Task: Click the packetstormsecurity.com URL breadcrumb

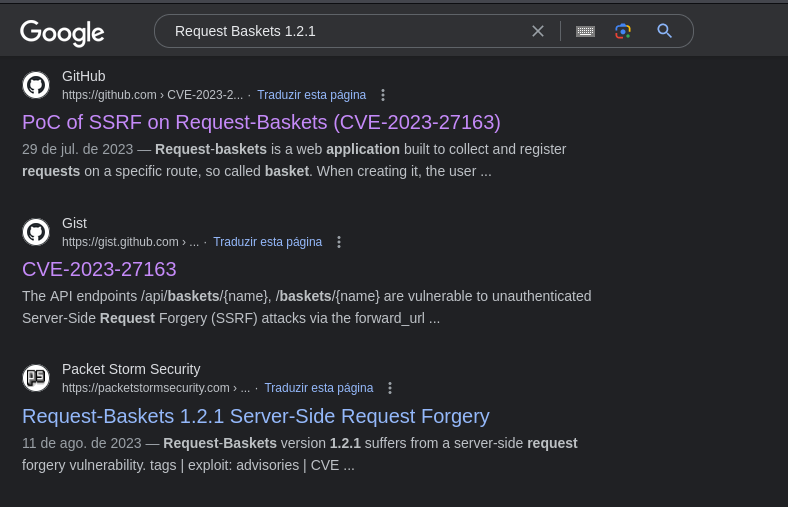Action: [156, 388]
